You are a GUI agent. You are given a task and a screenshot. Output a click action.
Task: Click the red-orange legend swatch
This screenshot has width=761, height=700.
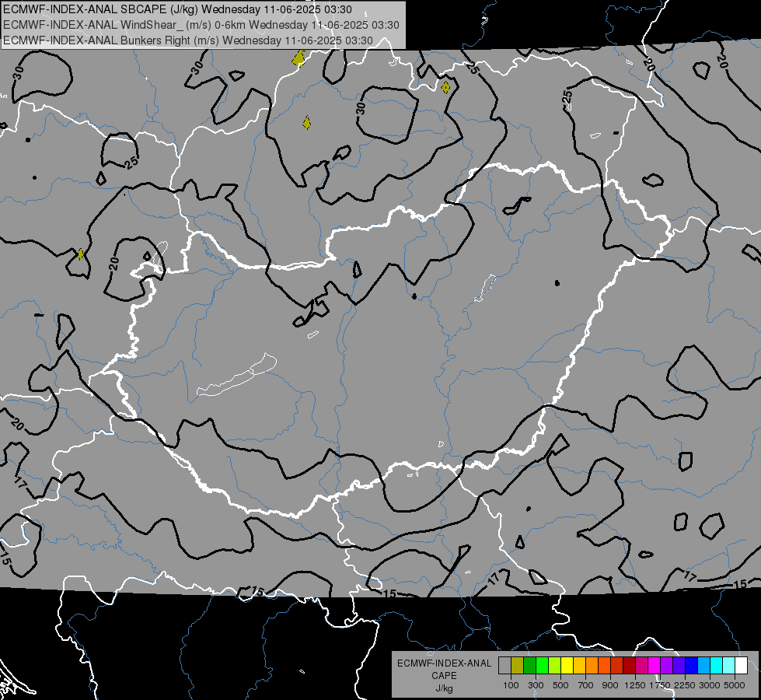click(x=604, y=665)
